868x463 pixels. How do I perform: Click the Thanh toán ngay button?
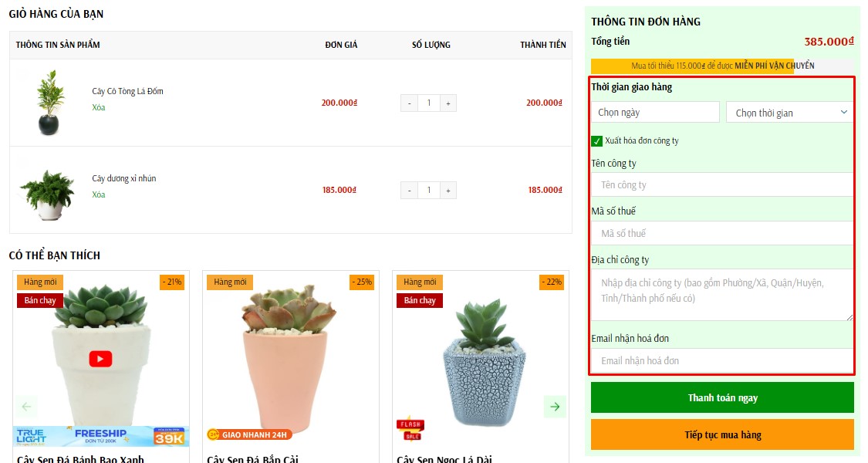pos(722,397)
